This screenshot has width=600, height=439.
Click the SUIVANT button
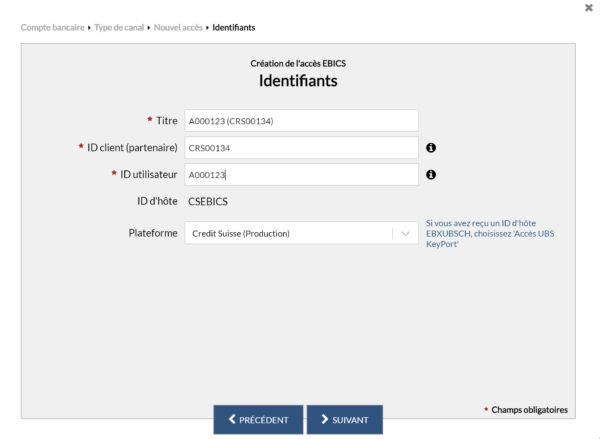coord(345,419)
